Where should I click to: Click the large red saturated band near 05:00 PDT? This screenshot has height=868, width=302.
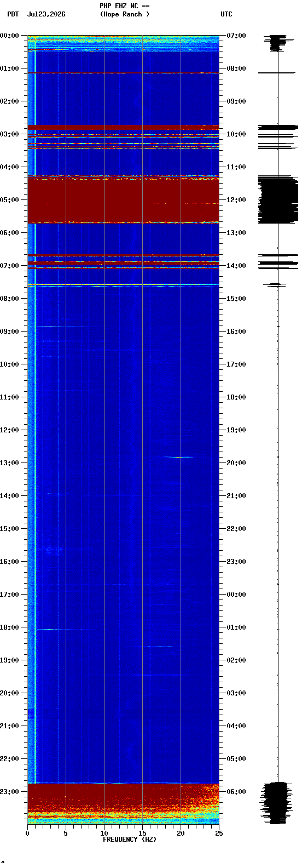click(x=123, y=201)
